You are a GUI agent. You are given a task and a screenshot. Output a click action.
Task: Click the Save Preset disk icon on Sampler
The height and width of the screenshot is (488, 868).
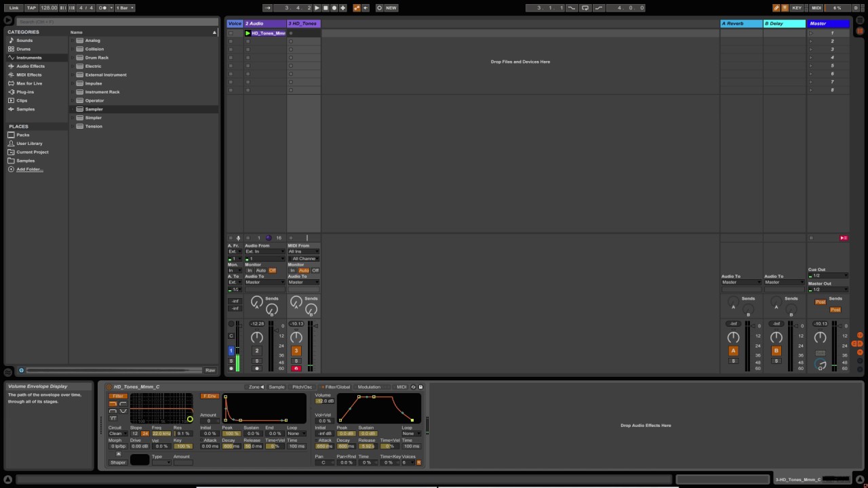click(x=420, y=387)
